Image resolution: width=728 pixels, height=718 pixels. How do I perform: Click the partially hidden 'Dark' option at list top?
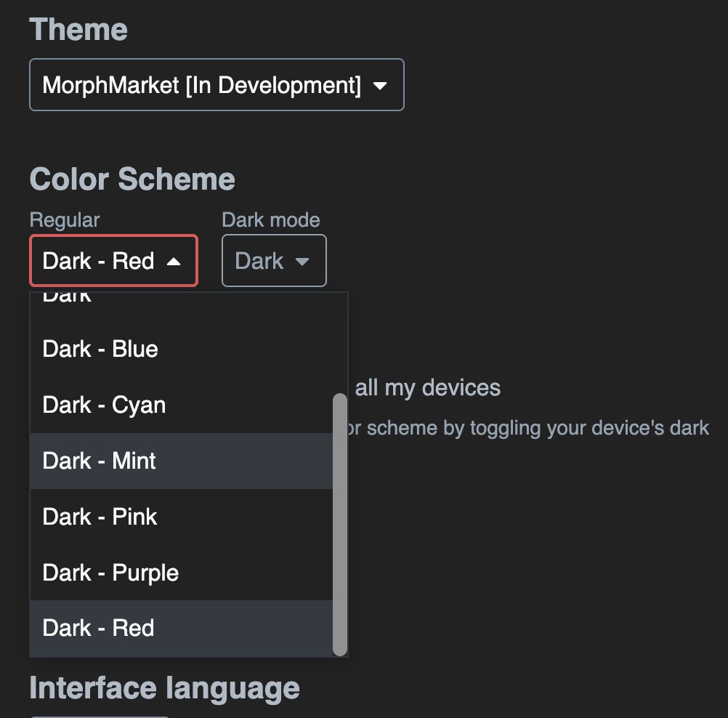coord(67,297)
